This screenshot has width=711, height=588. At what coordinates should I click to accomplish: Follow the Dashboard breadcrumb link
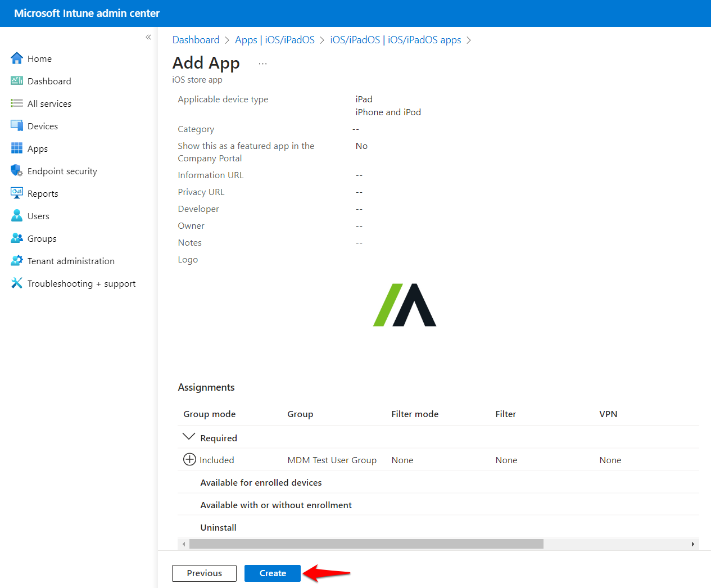196,40
